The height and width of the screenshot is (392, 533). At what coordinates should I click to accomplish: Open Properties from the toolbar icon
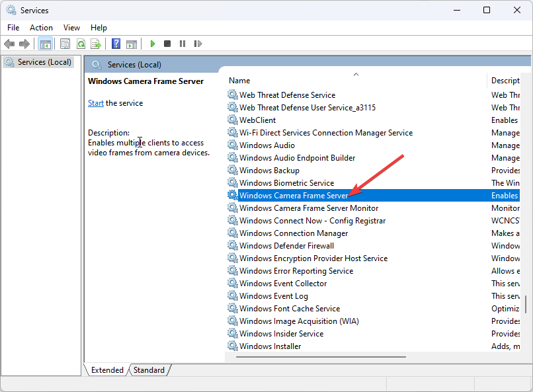pos(65,44)
